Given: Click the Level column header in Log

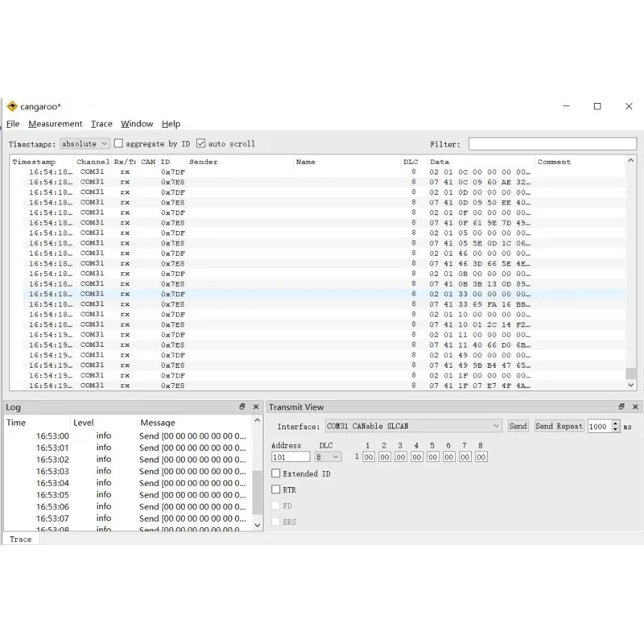Looking at the screenshot, I should point(104,422).
